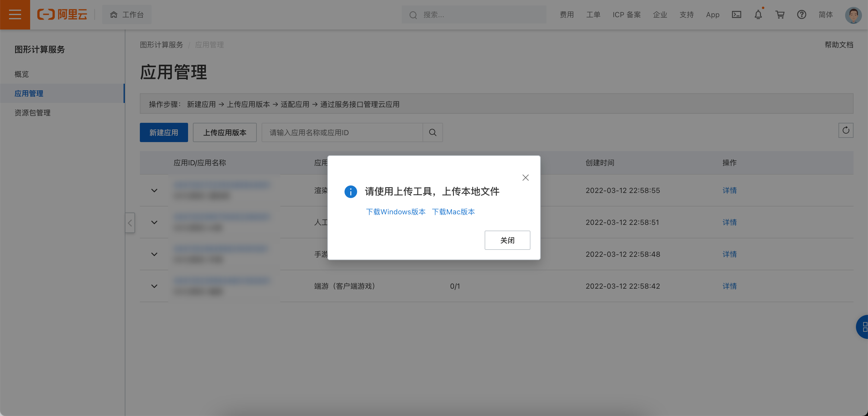Open 资源包管理 in the sidebar
This screenshot has width=868, height=416.
point(32,113)
